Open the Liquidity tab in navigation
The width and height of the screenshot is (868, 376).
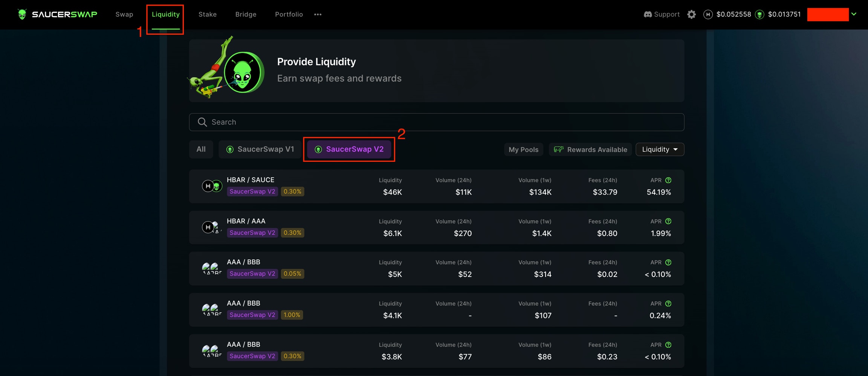pyautogui.click(x=166, y=14)
